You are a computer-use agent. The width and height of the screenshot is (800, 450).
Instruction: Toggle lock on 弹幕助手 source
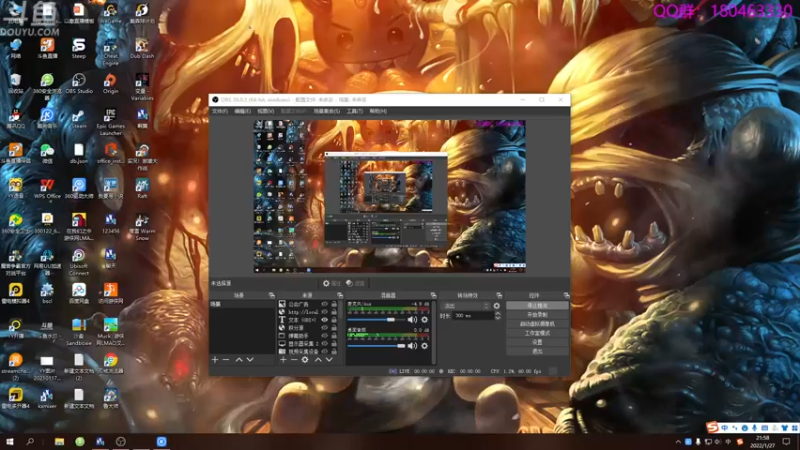[334, 336]
